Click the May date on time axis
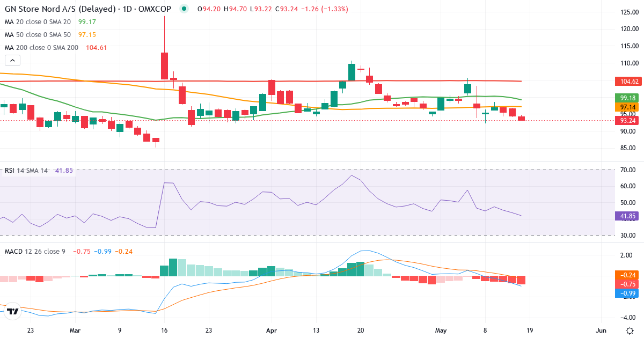The image size is (644, 338). [x=441, y=330]
